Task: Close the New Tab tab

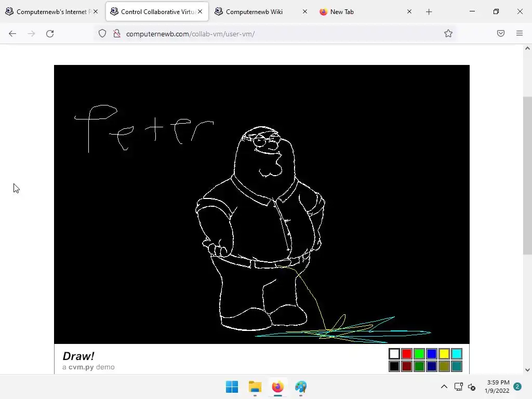Action: coord(409,11)
